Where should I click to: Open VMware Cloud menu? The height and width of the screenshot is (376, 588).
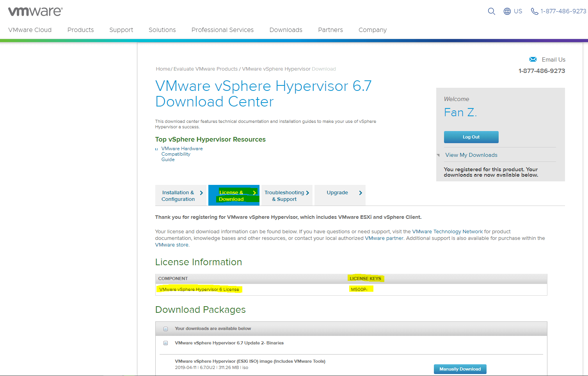click(30, 30)
